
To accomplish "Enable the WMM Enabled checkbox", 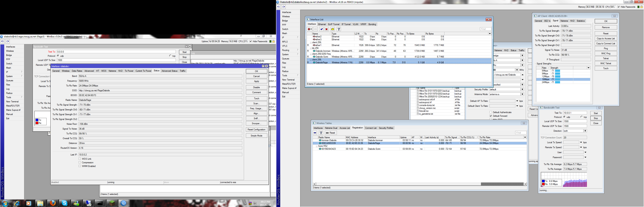I will click(x=80, y=166).
